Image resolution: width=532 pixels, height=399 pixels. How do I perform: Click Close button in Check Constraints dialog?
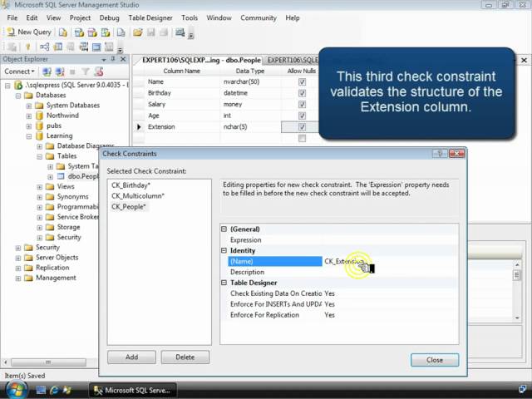click(x=435, y=360)
